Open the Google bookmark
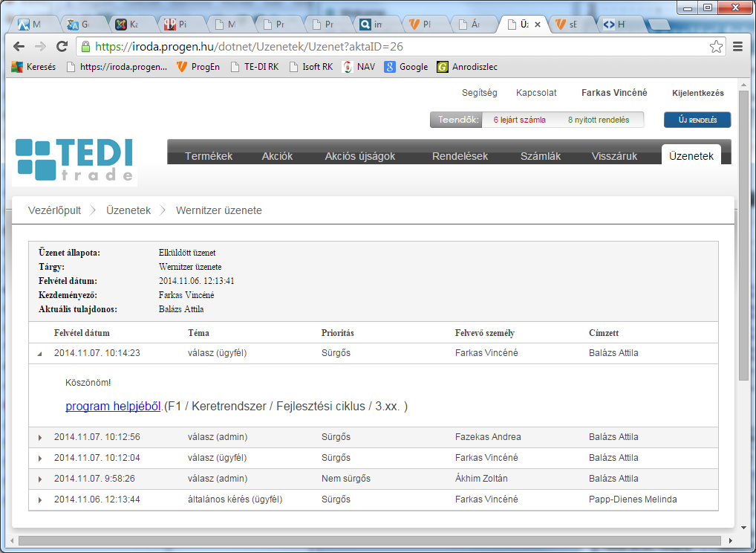 406,67
